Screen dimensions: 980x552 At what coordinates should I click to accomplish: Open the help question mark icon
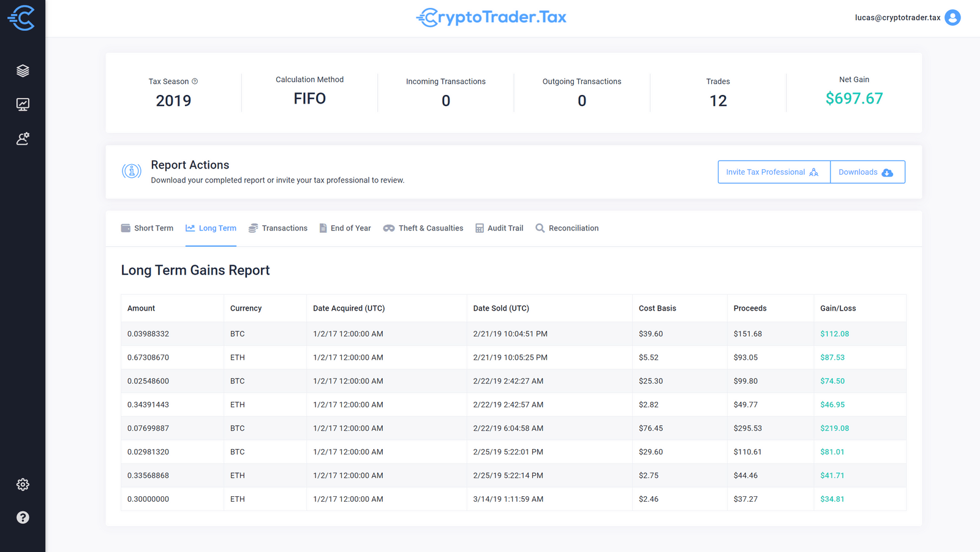(23, 518)
